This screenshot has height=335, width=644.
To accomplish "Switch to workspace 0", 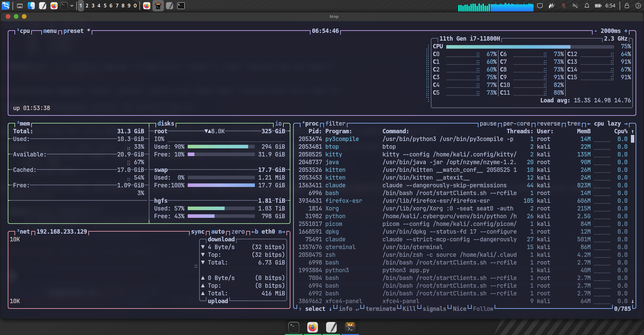I will 135,6.
